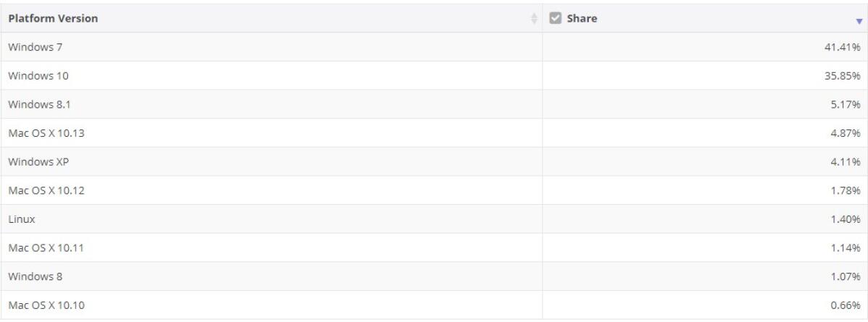
Task: Click the 1.40% share value
Action: pyautogui.click(x=846, y=219)
